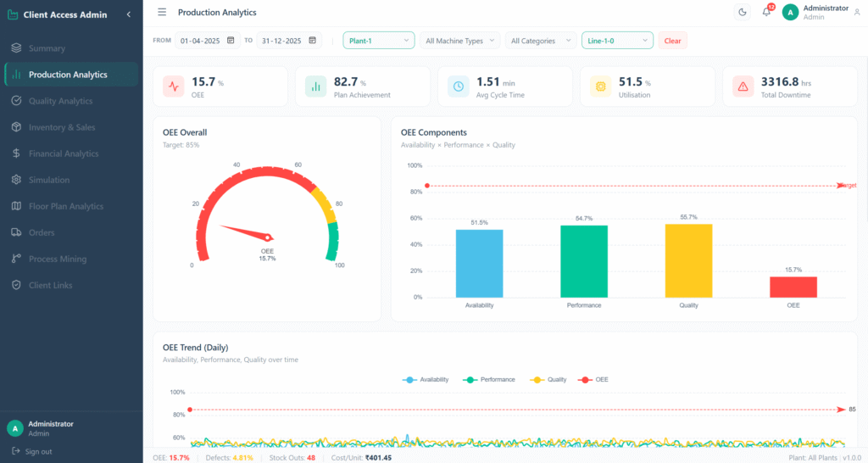Viewport: 868px width, 463px height.
Task: Click the Quality Analytics checkmark icon
Action: [x=16, y=101]
